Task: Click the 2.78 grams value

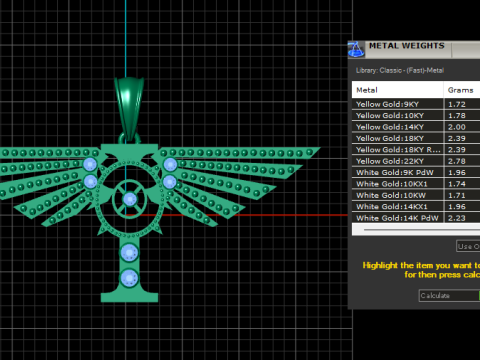Action: 457,161
